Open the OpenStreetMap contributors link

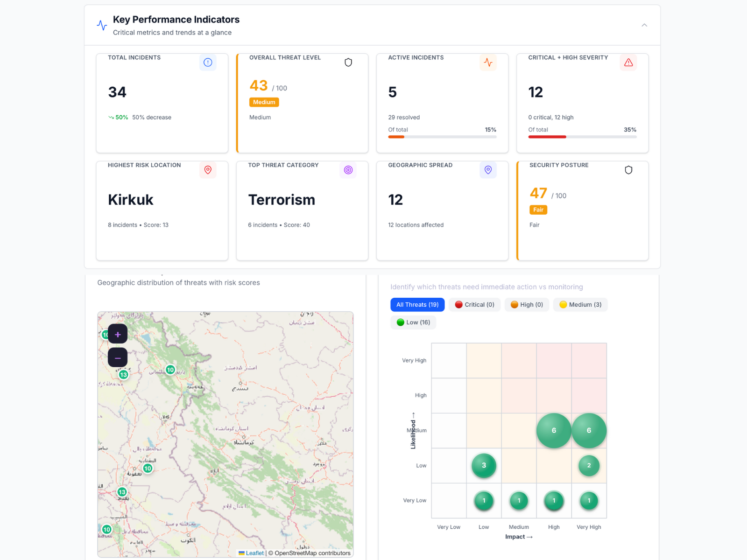coord(310,553)
